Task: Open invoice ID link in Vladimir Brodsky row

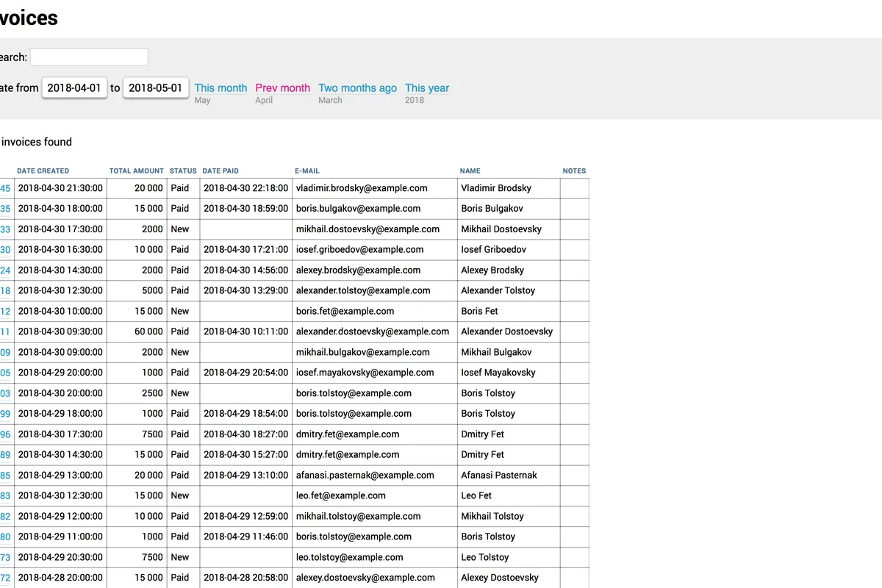Action: coord(5,188)
